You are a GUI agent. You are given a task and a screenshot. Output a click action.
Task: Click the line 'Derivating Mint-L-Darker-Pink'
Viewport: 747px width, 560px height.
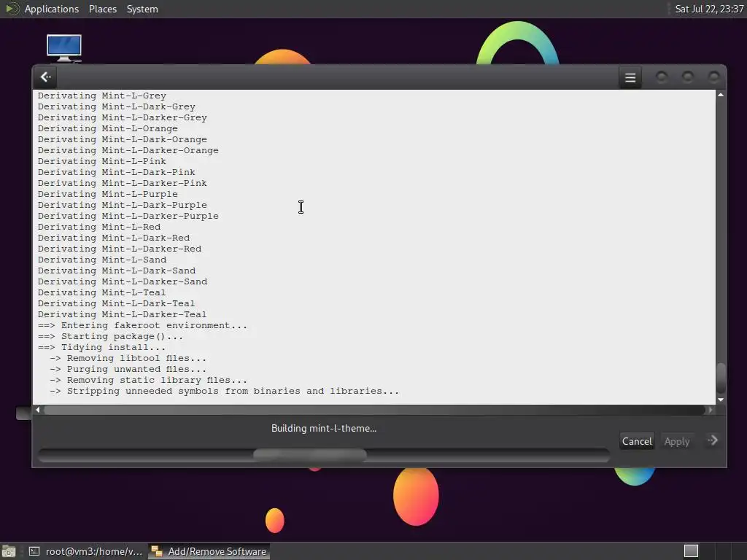[123, 183]
